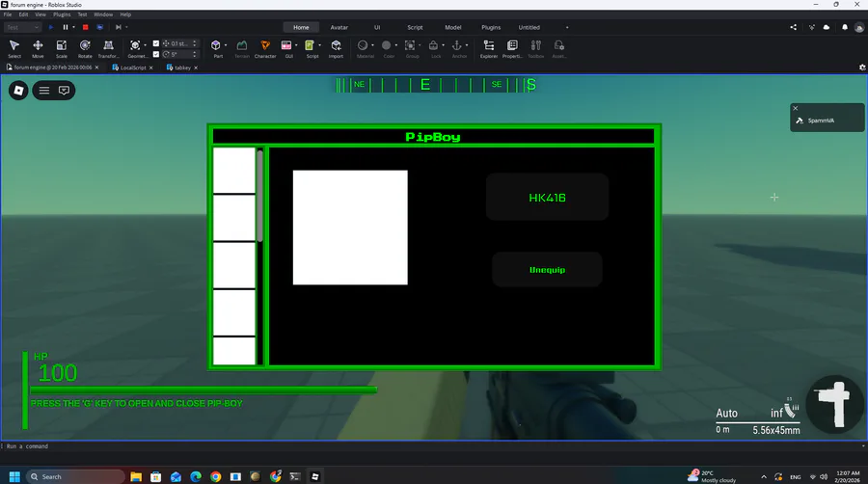Choose the Select tool
This screenshot has height=484, width=868.
coord(14,48)
